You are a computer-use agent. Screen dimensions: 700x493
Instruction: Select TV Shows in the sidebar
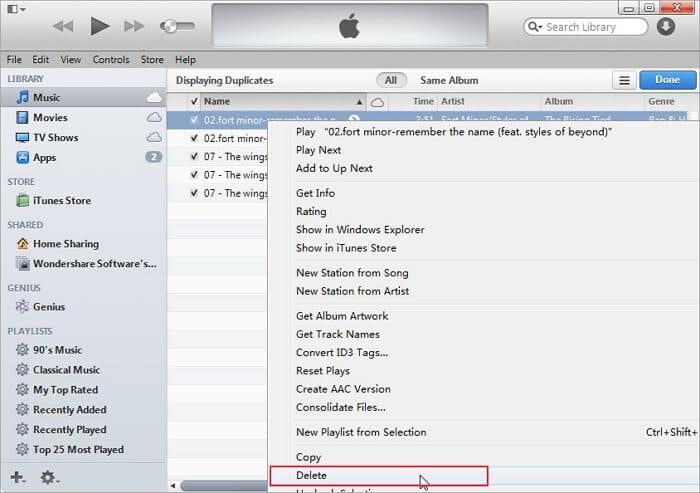[83, 138]
